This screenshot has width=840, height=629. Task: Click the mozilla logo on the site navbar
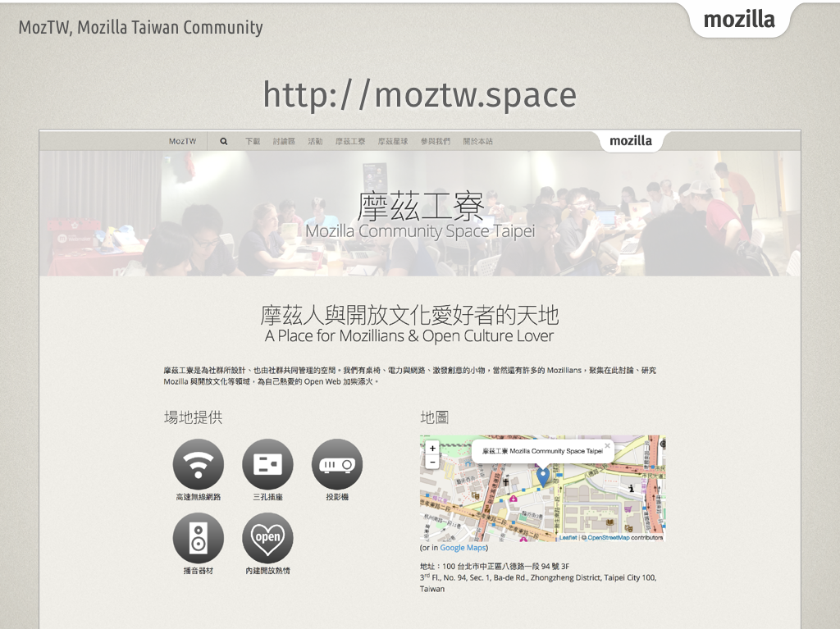click(632, 140)
